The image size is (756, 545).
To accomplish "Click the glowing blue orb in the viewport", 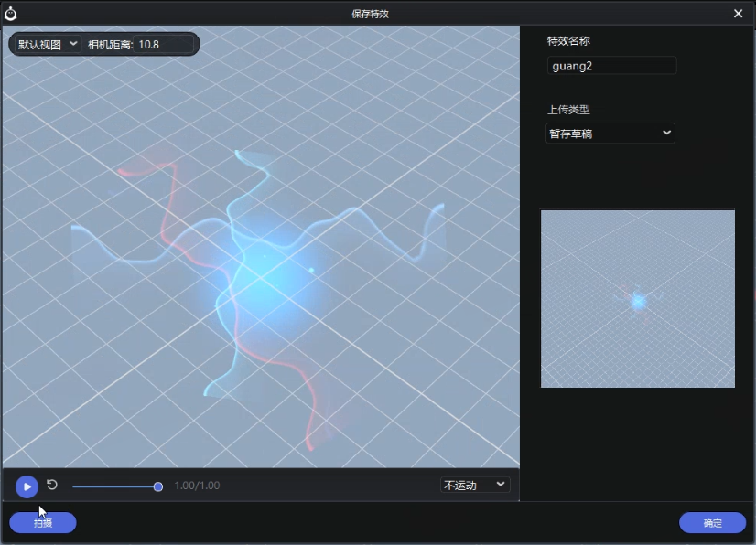I will point(265,283).
